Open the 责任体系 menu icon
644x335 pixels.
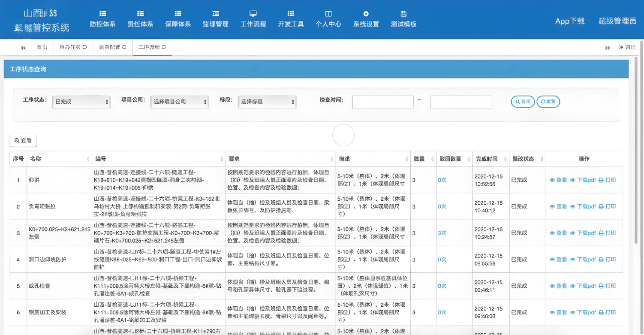click(140, 14)
